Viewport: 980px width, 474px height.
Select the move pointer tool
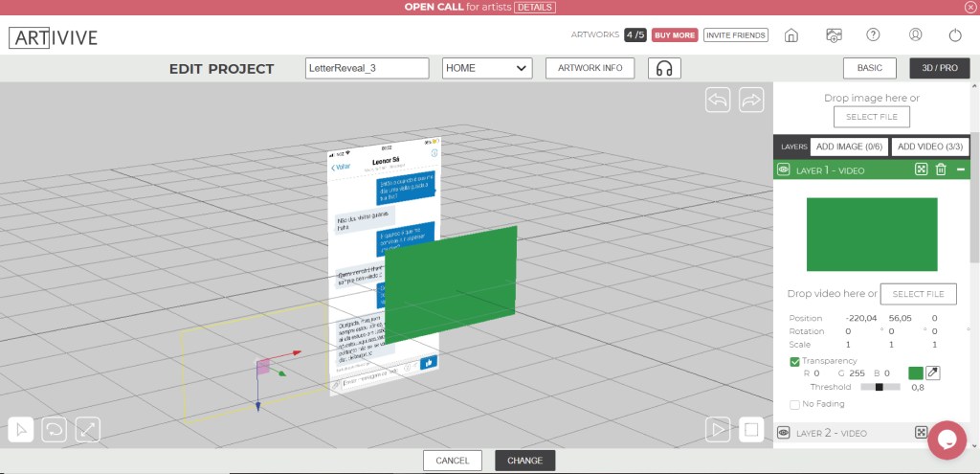21,430
